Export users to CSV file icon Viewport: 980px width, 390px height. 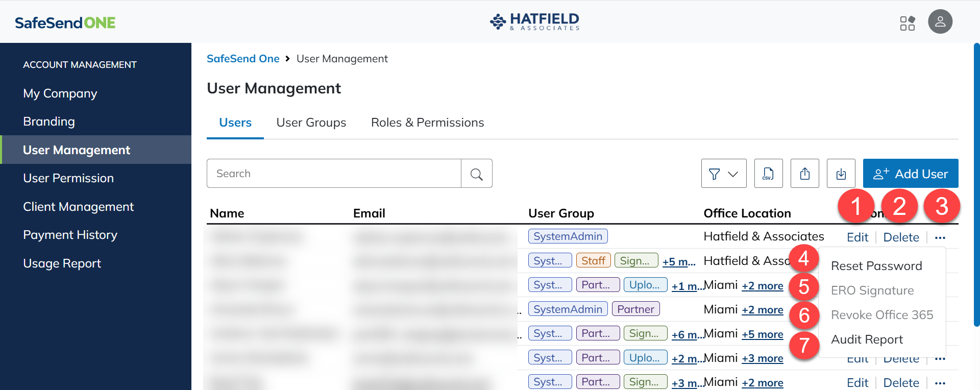[x=768, y=174]
